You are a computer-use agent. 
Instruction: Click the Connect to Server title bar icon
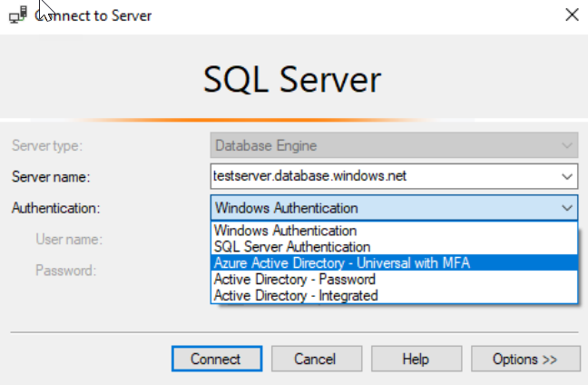(16, 15)
